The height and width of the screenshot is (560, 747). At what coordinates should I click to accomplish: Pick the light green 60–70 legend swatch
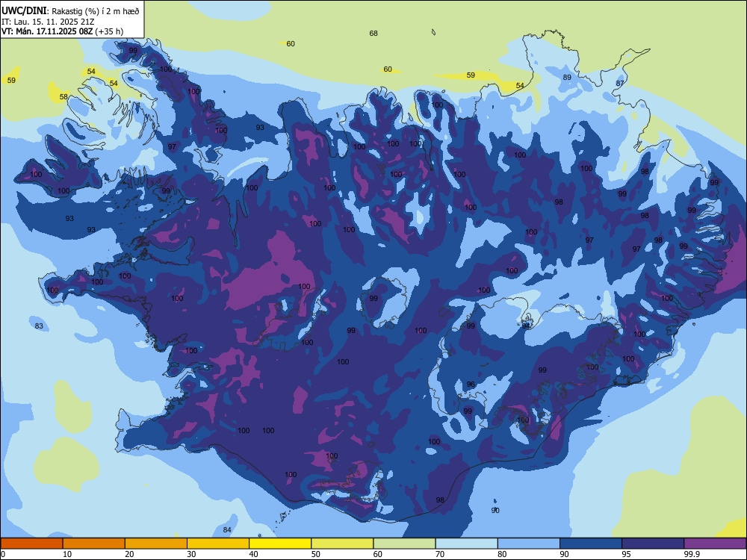tap(404, 544)
